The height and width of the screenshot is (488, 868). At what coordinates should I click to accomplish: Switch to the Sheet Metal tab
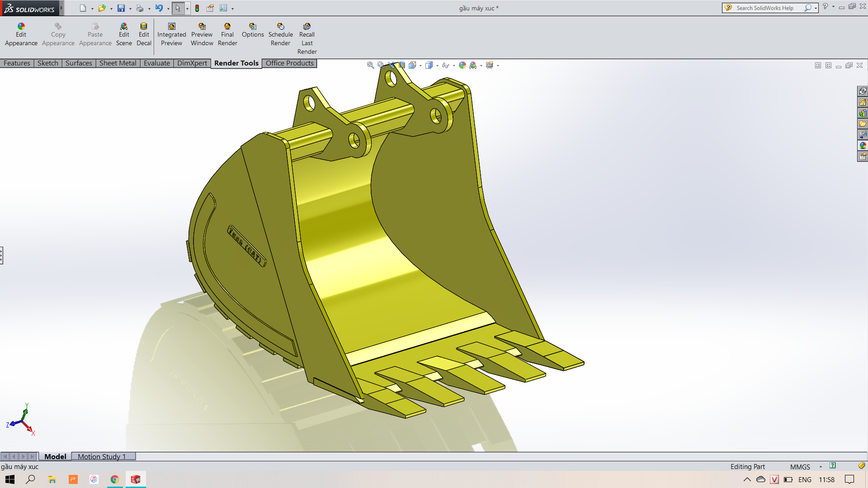(x=118, y=63)
